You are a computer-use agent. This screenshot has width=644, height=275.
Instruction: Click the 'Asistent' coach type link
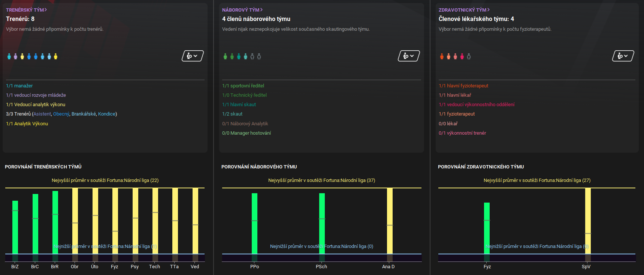[42, 114]
